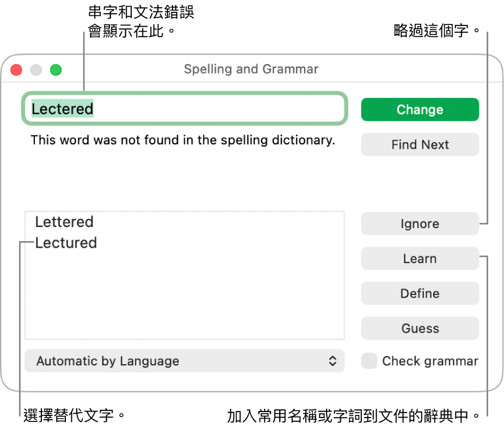Click the highlighted word "Lectered"
The width and height of the screenshot is (504, 429).
coord(63,109)
